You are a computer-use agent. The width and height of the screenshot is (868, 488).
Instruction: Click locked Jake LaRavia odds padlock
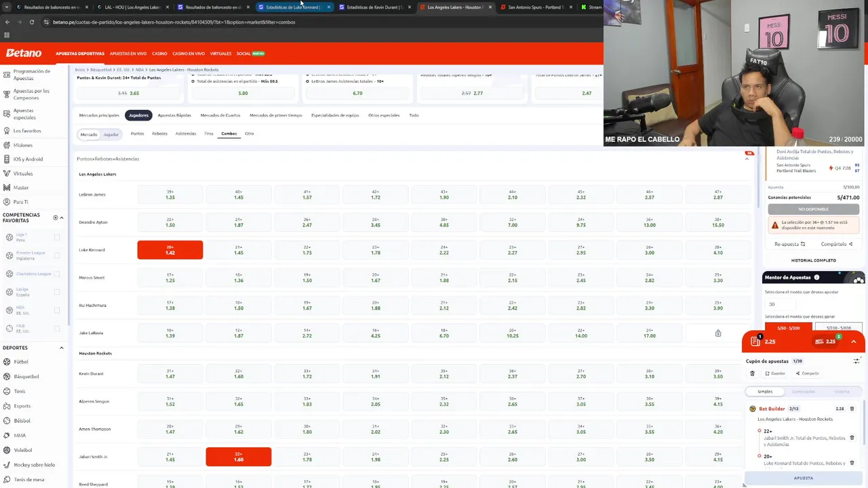pyautogui.click(x=718, y=333)
